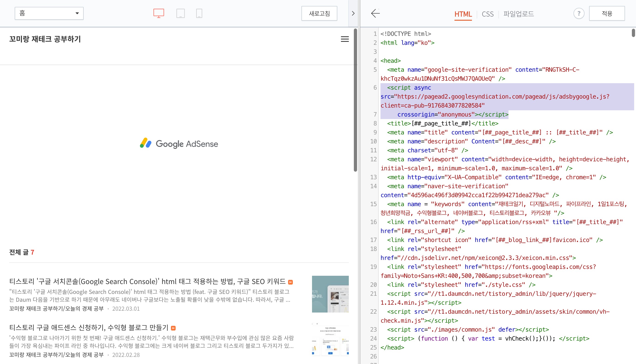Switch to mobile phone preview icon
The height and width of the screenshot is (364, 636).
(199, 13)
